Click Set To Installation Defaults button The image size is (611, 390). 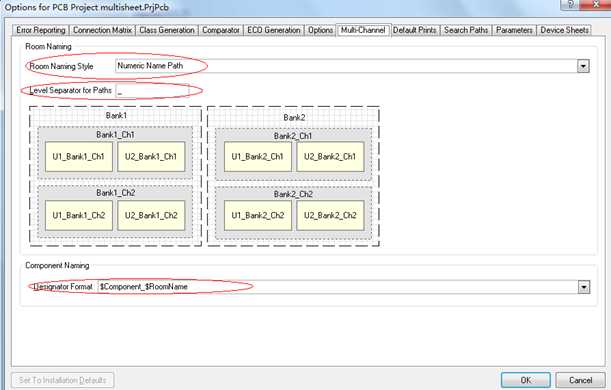[x=63, y=380]
